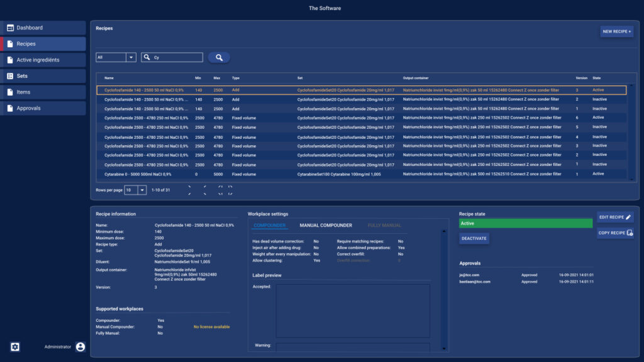
Task: Open settings via the bottom-left gear icon
Action: (15, 347)
